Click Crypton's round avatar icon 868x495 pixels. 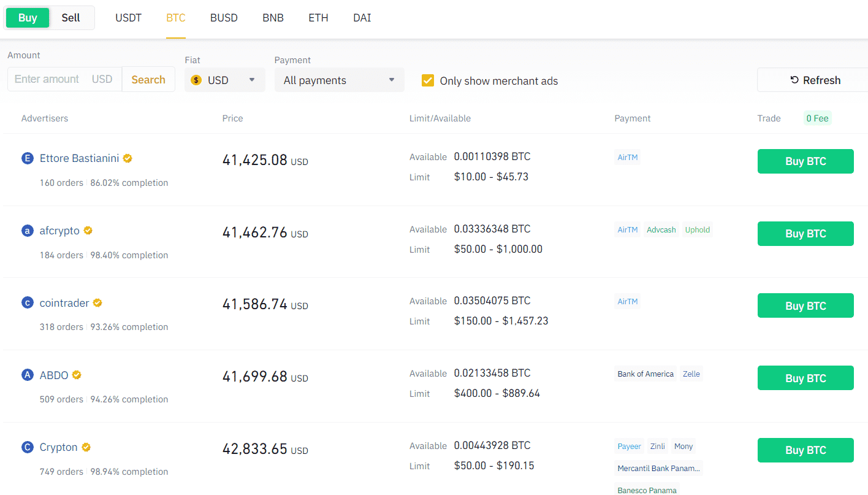click(27, 447)
